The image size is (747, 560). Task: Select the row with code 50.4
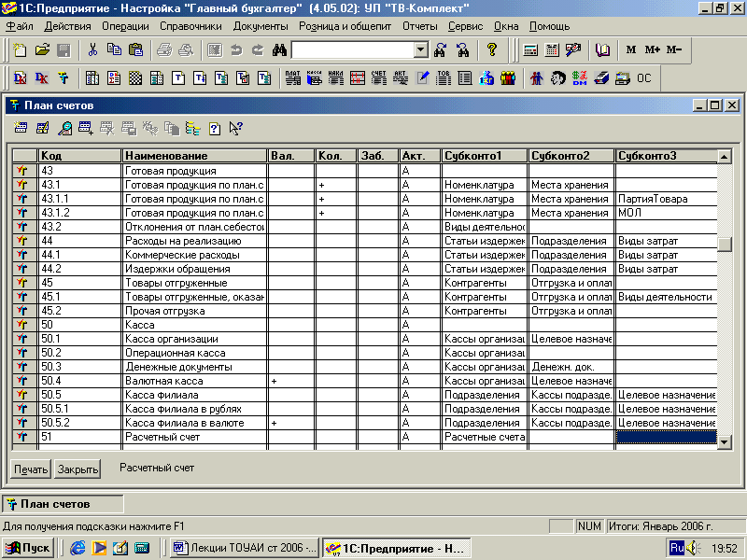click(x=365, y=381)
